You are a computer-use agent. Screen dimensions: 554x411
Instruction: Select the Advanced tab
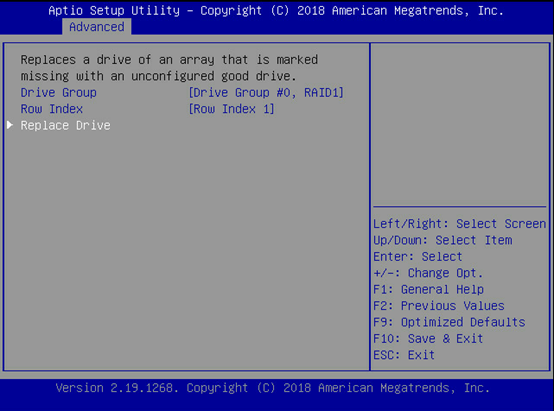tap(96, 27)
